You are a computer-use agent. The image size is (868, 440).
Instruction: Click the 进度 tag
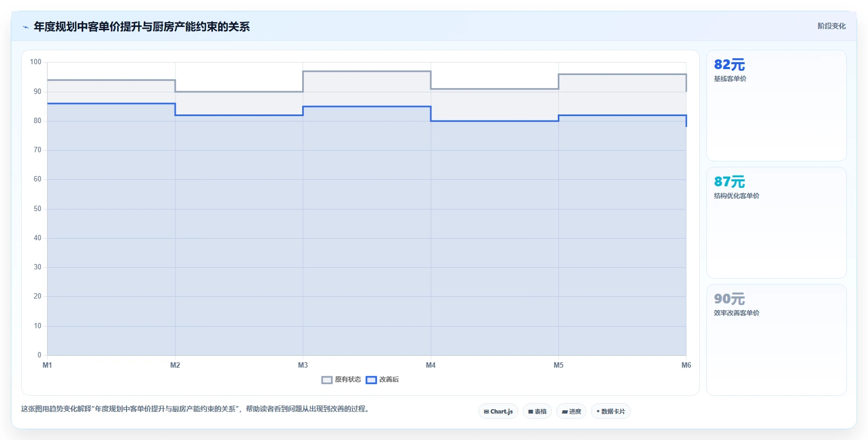coord(571,411)
